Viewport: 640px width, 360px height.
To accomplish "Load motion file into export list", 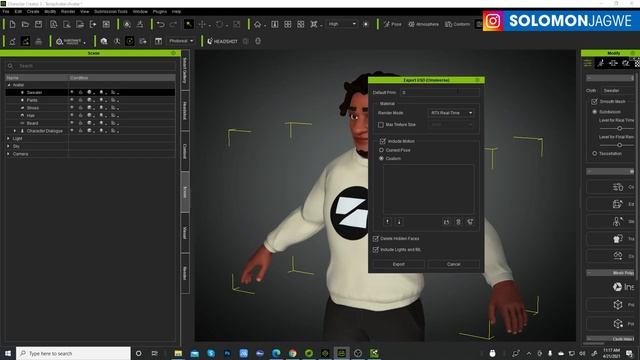I will 446,222.
